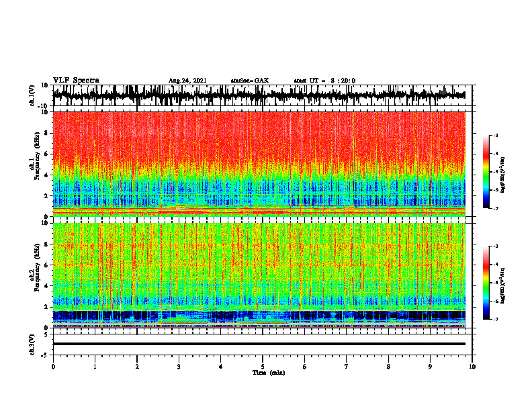This screenshot has width=532, height=411.
Task: Click time axis tick label "4"
Action: coord(221,367)
